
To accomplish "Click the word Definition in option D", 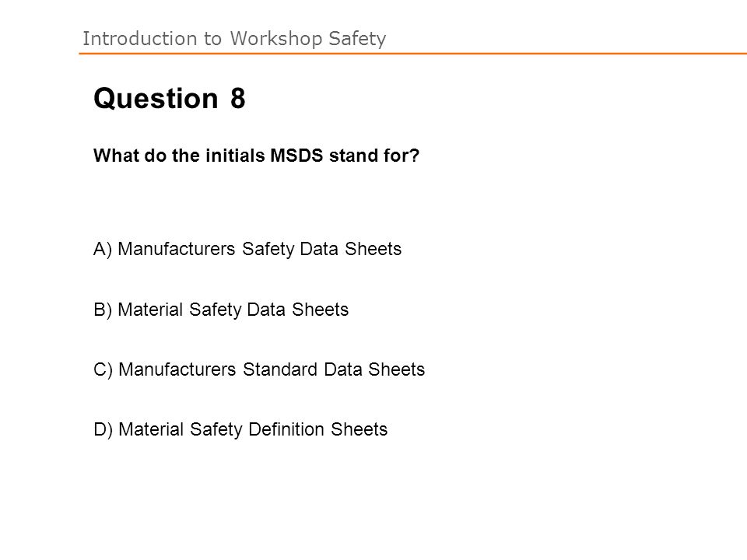I will pos(286,429).
